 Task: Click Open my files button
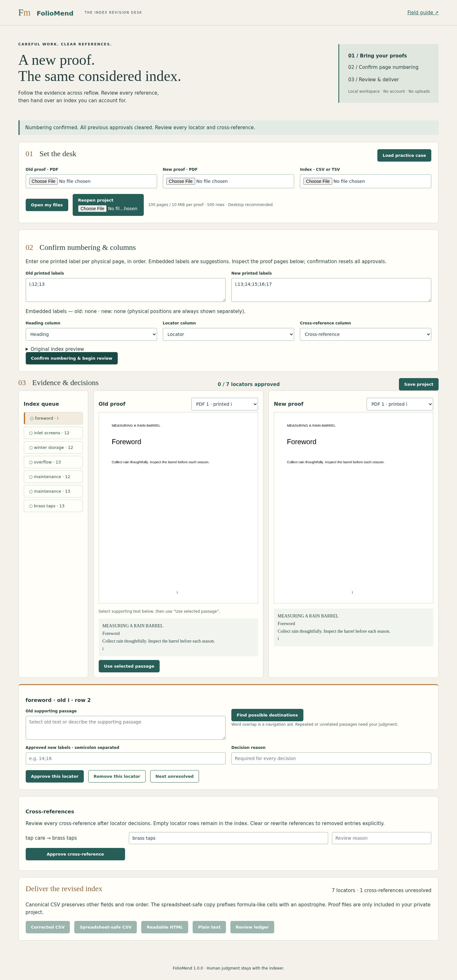click(x=47, y=205)
